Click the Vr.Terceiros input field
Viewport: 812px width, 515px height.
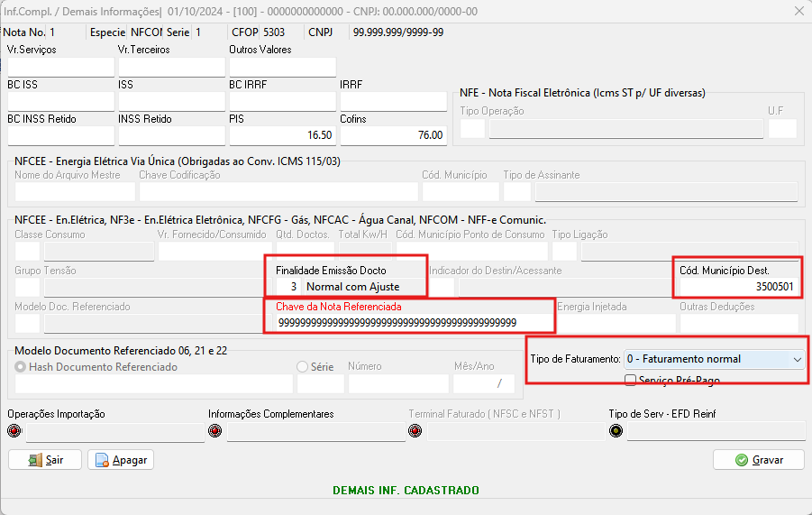tap(172, 67)
